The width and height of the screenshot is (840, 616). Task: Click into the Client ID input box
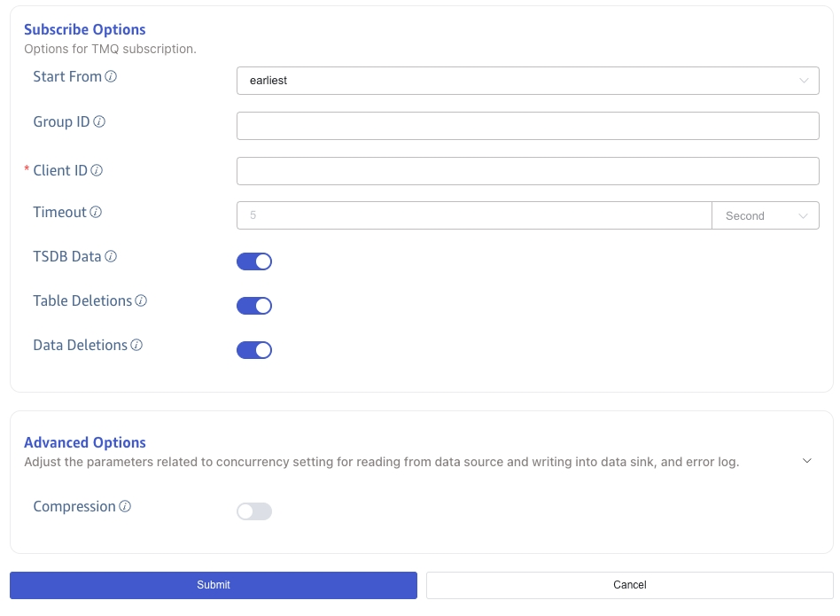click(x=527, y=171)
